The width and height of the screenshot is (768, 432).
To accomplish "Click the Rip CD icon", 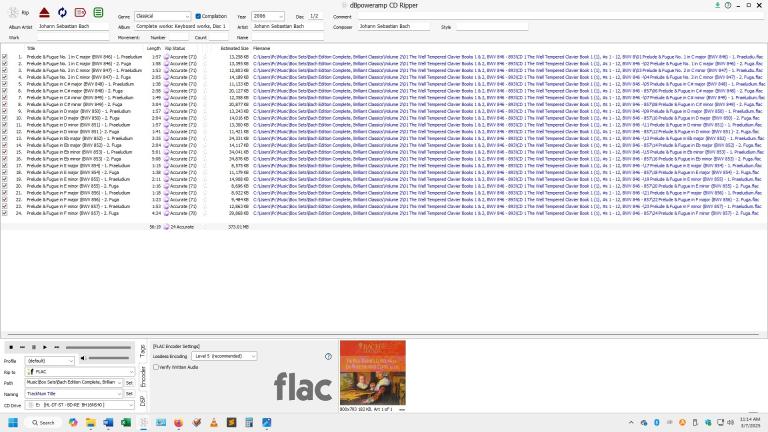I will tap(12, 13).
